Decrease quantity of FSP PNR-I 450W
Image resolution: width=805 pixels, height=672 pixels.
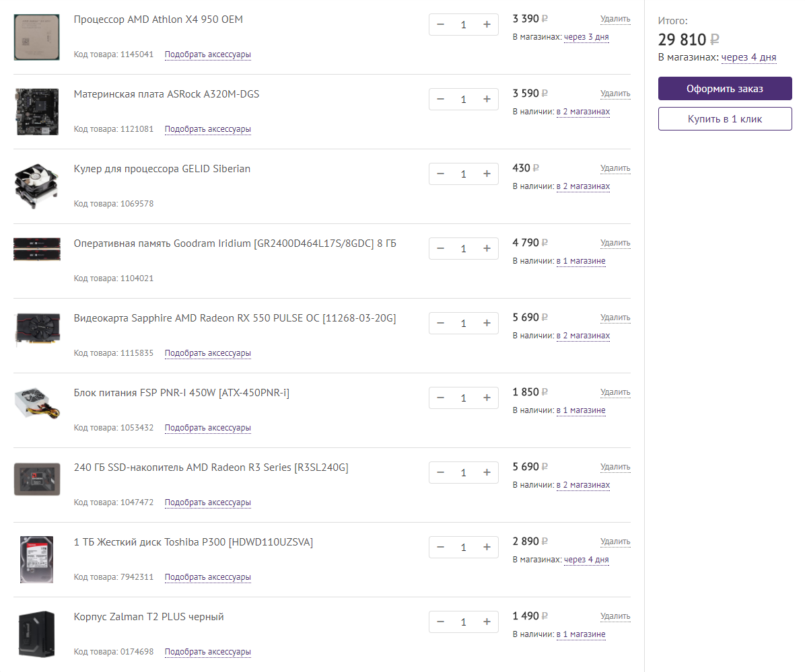coord(441,398)
